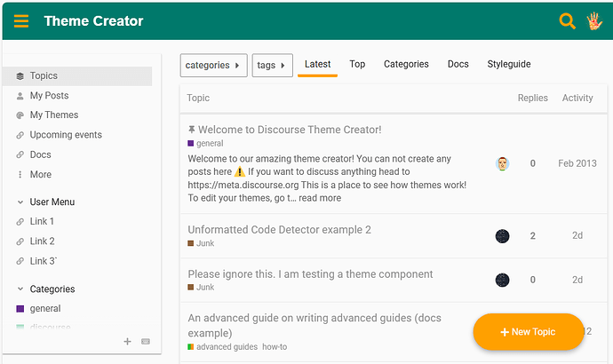The image size is (613, 364).
Task: Switch to the Docs tab
Action: pyautogui.click(x=458, y=65)
